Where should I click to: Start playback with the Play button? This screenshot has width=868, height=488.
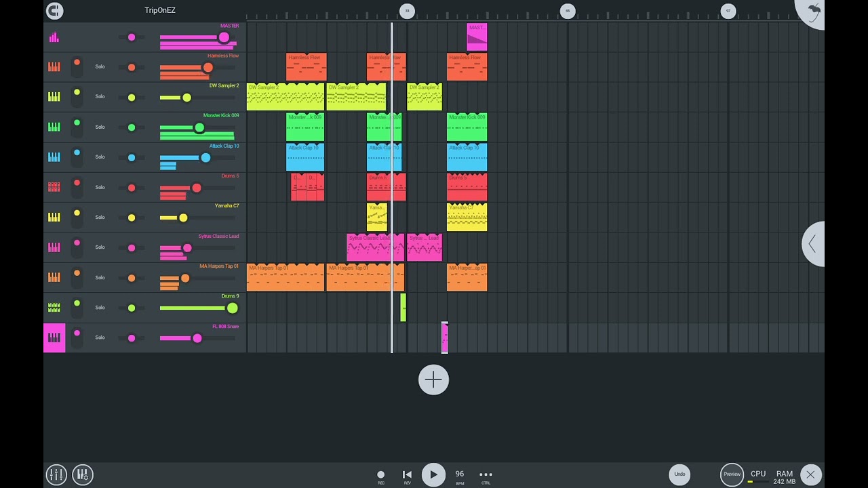click(x=433, y=474)
